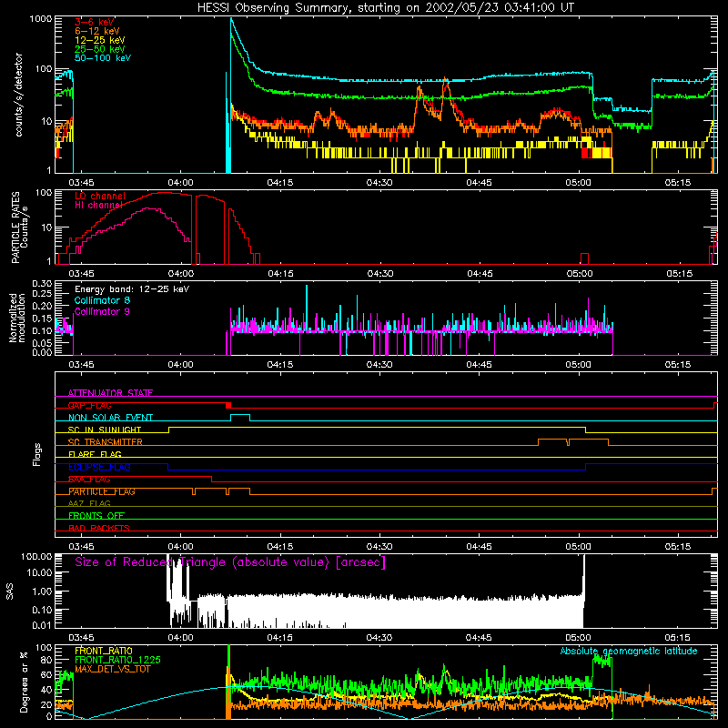Click the cyan 50-100 keV initial spike peak
This screenshot has height=728, width=728.
[231, 19]
